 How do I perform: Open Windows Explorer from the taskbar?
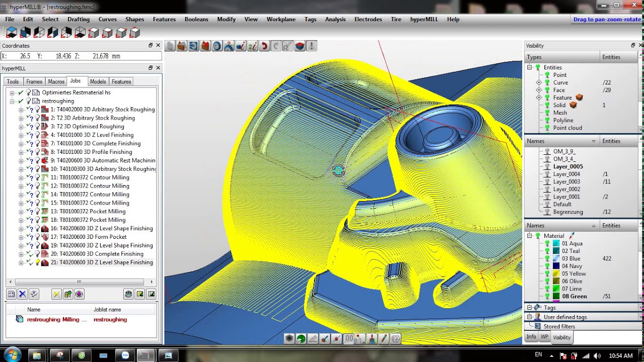pyautogui.click(x=37, y=355)
